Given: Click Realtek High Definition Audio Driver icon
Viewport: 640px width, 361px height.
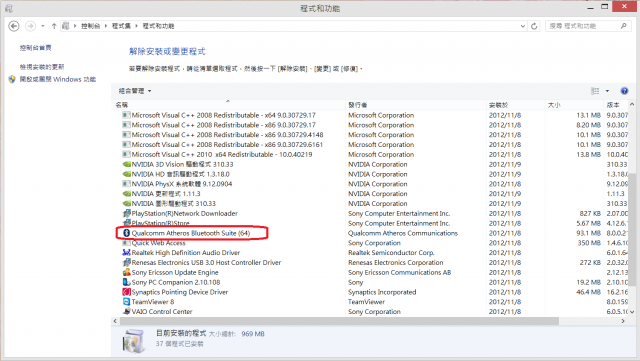Looking at the screenshot, I should point(127,253).
